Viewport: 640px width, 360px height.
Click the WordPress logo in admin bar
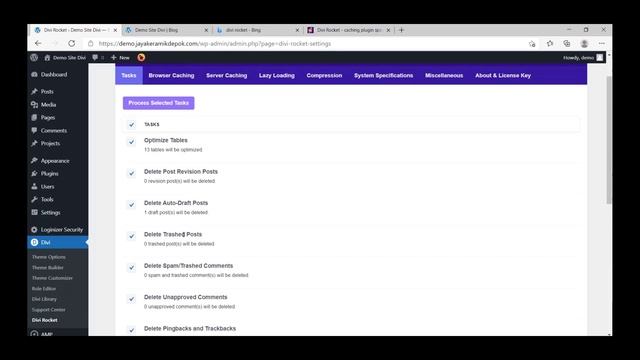tap(34, 58)
